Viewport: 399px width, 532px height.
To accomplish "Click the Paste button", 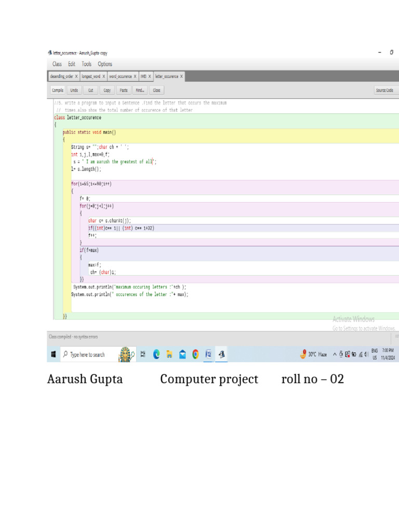I will point(124,90).
